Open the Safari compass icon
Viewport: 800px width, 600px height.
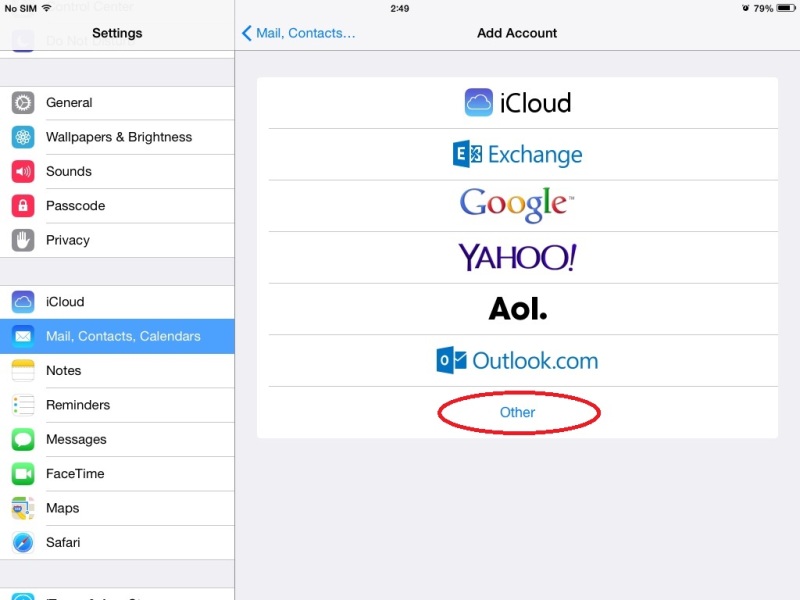pyautogui.click(x=23, y=542)
